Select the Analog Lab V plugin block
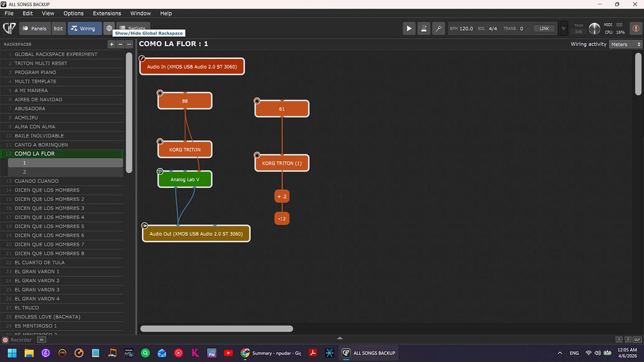Screen dimensions: 644x362 185,180
